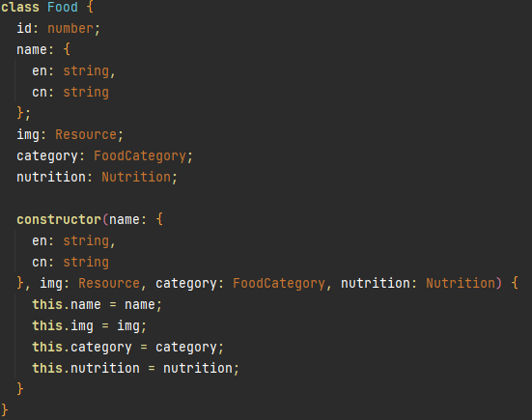This screenshot has height=420, width=532.
Task: Select the Resource type of img field
Action: 86,134
